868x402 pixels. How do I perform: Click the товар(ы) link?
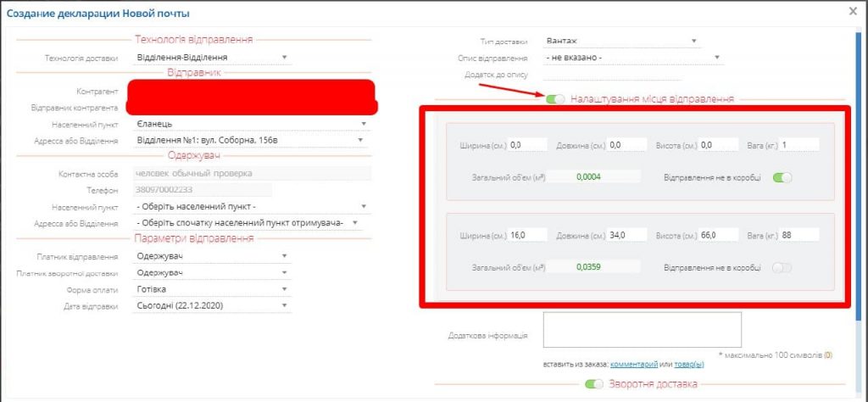[689, 365]
